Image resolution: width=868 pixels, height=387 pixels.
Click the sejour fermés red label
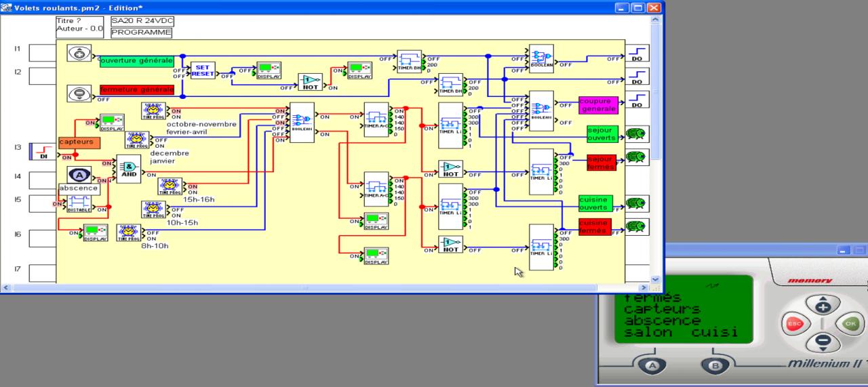click(x=601, y=163)
